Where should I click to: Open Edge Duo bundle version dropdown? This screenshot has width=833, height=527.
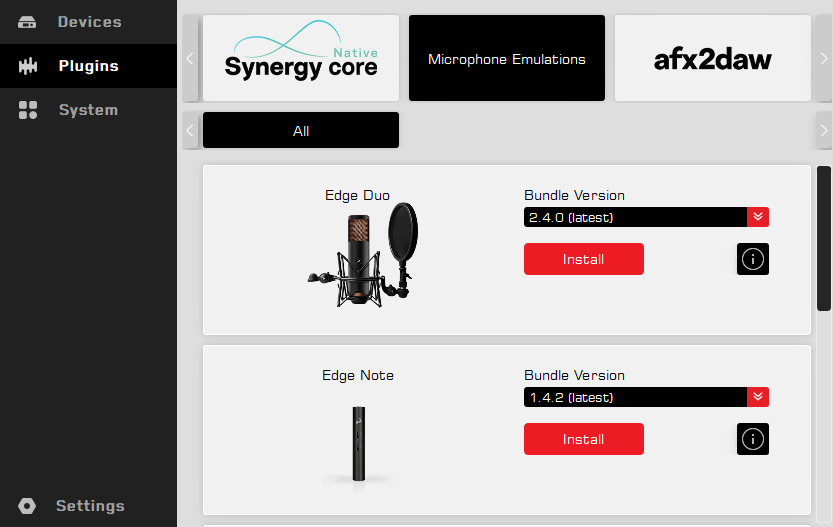(646, 217)
